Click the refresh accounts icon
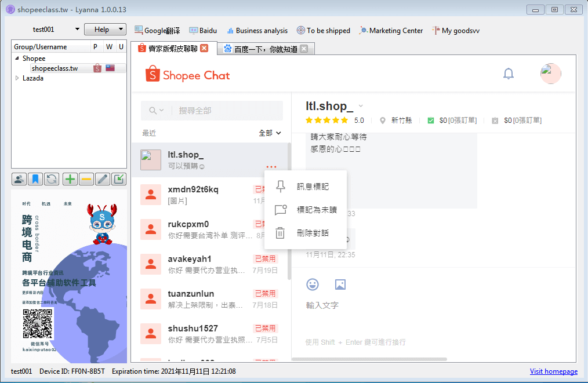This screenshot has height=383, width=588. pos(52,179)
